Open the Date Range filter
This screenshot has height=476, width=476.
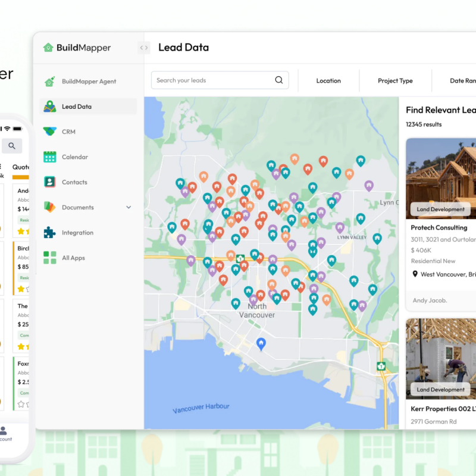click(x=463, y=81)
